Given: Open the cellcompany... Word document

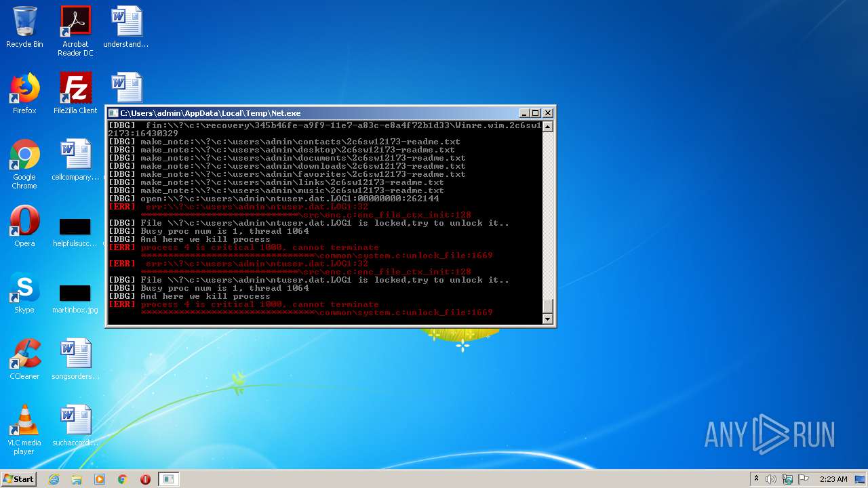Looking at the screenshot, I should [x=75, y=160].
